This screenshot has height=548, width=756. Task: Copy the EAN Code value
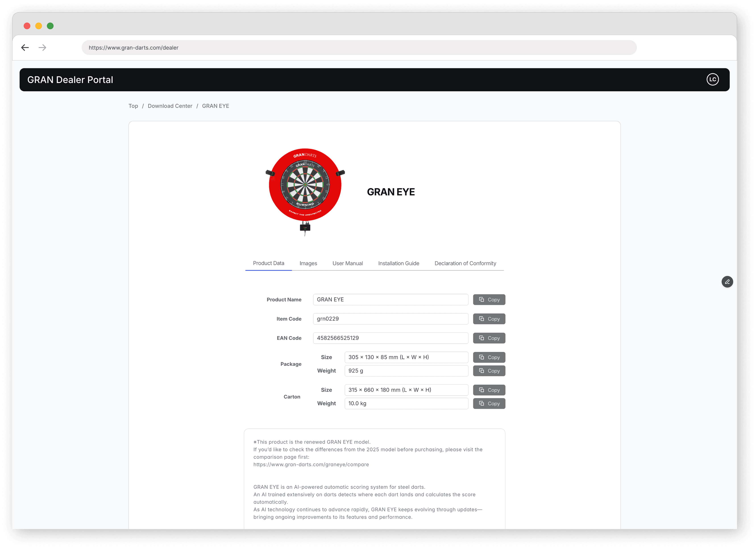click(489, 338)
